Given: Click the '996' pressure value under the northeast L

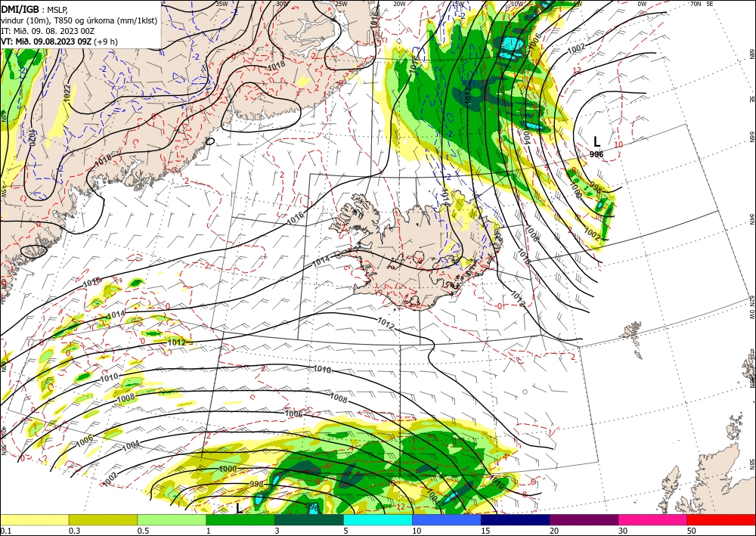Looking at the screenshot, I should [596, 154].
